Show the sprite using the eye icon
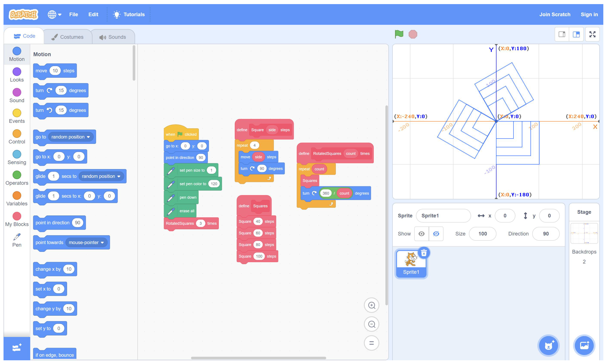 click(421, 234)
